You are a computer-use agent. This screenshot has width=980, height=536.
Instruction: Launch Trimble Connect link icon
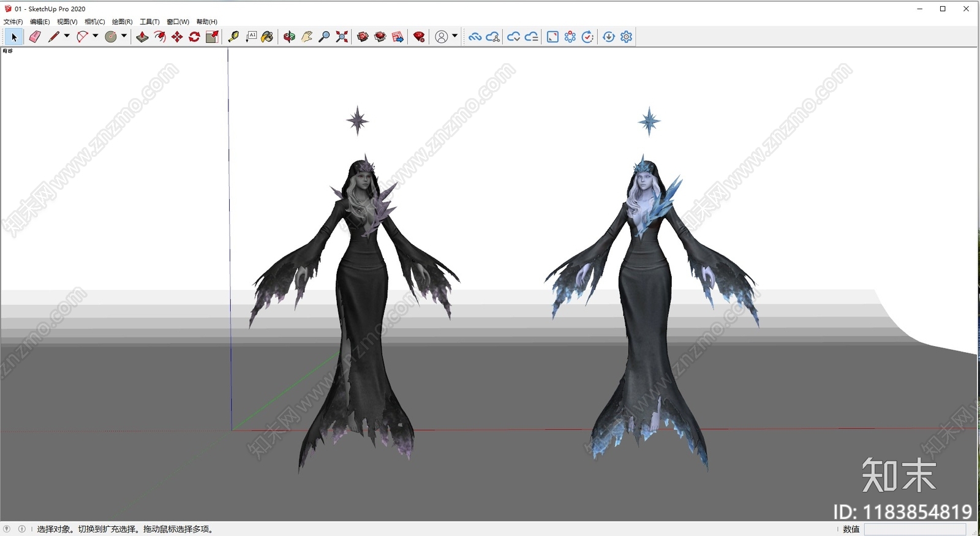[x=475, y=37]
